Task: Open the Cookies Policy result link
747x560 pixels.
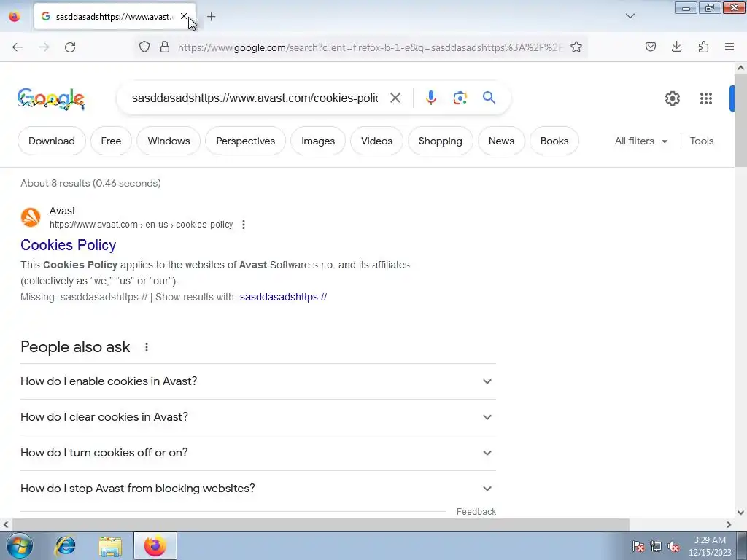Action: pyautogui.click(x=68, y=245)
